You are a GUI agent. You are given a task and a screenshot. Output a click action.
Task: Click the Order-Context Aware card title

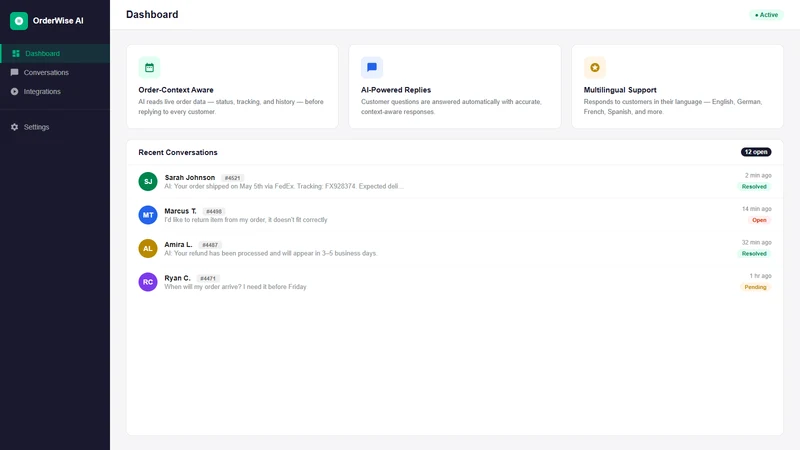(x=176, y=90)
